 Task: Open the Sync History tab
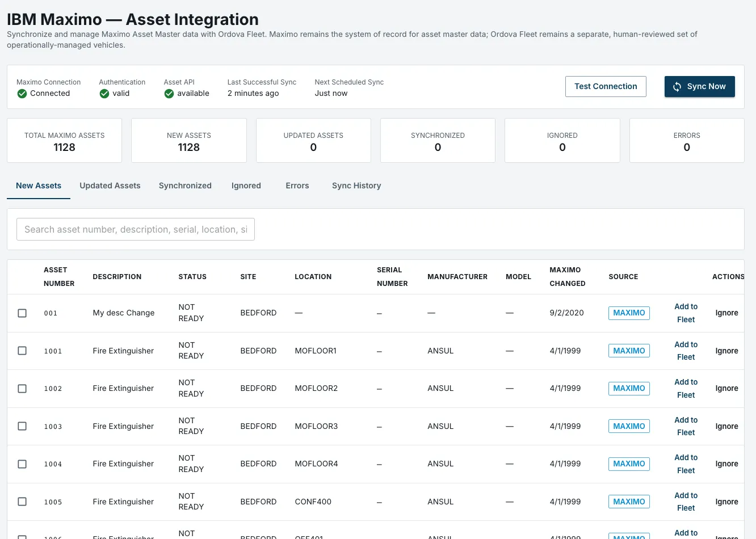click(356, 186)
